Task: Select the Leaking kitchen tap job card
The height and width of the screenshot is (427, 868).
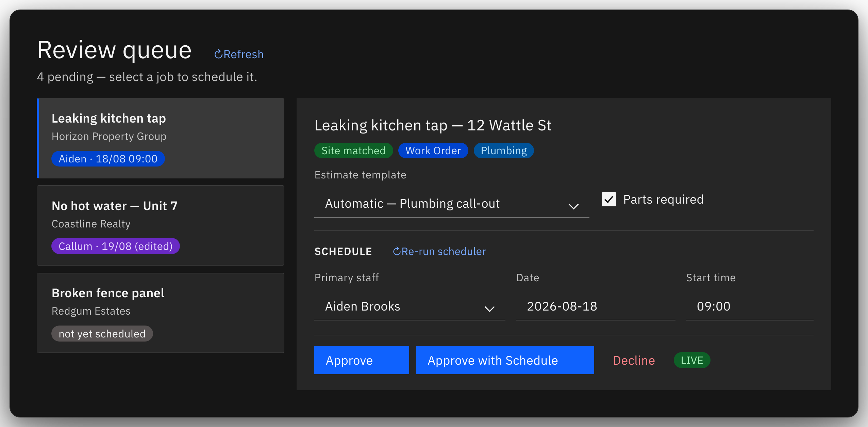Action: pos(161,138)
